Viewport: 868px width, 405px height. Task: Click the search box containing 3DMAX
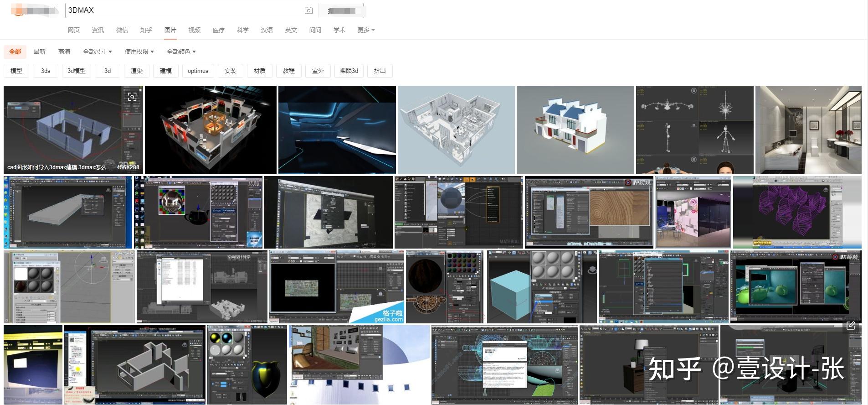click(182, 10)
